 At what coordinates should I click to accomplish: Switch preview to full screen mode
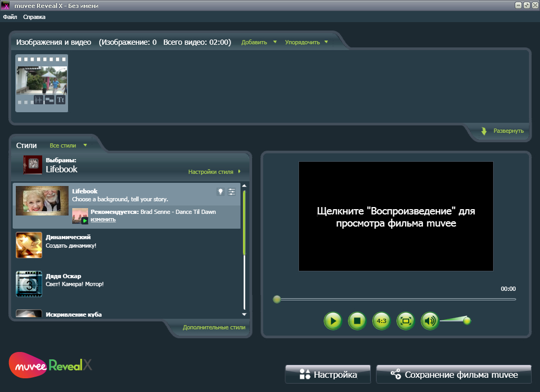click(406, 321)
